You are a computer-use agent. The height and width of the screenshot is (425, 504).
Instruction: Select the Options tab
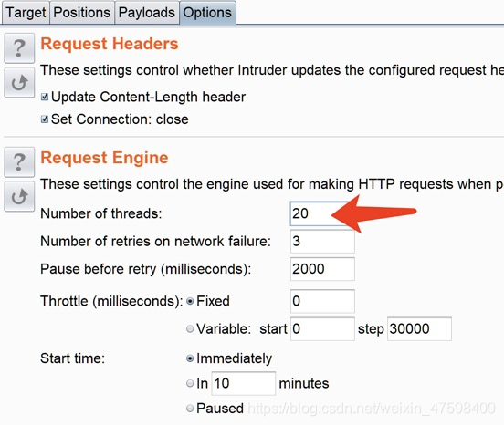[207, 13]
